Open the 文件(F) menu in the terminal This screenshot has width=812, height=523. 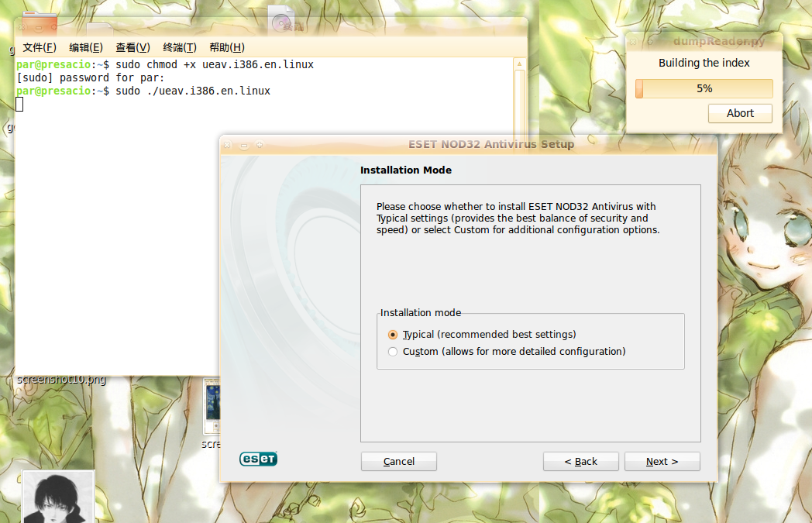[40, 47]
